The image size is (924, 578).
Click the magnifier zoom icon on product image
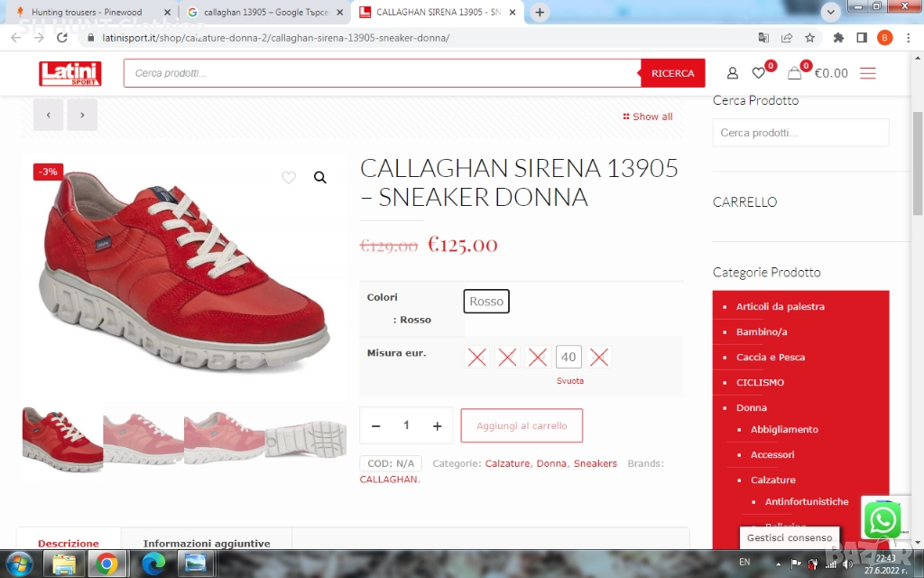pyautogui.click(x=319, y=178)
